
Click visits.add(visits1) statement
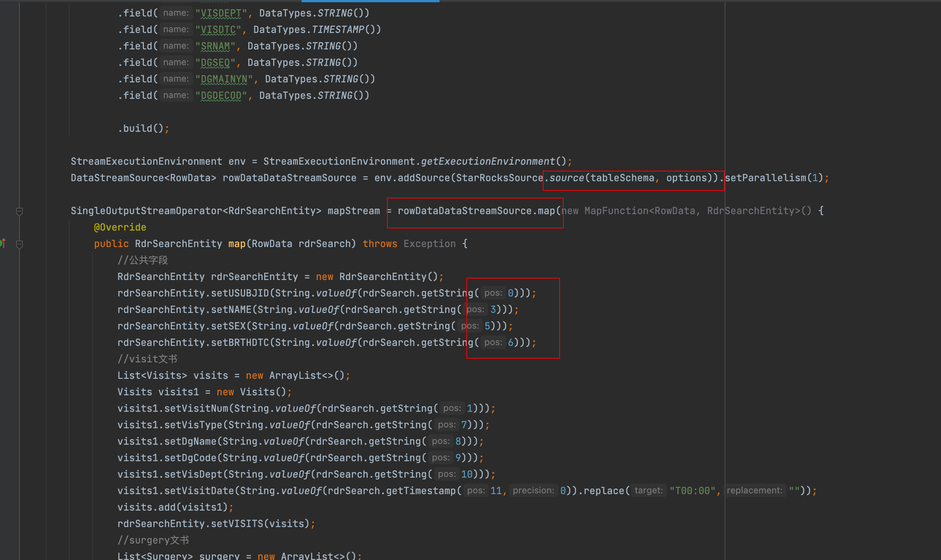click(175, 507)
